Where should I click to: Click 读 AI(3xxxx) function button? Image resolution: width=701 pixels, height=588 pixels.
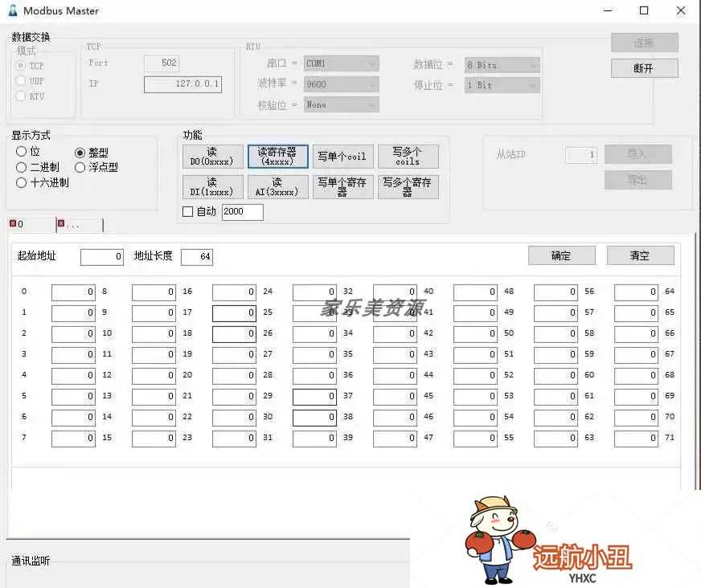point(278,187)
